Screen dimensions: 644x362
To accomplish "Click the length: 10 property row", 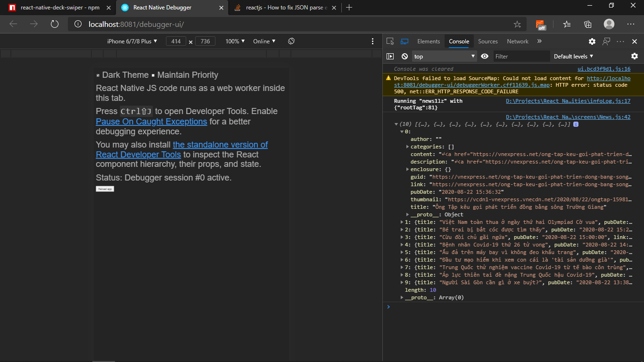I will pyautogui.click(x=421, y=290).
